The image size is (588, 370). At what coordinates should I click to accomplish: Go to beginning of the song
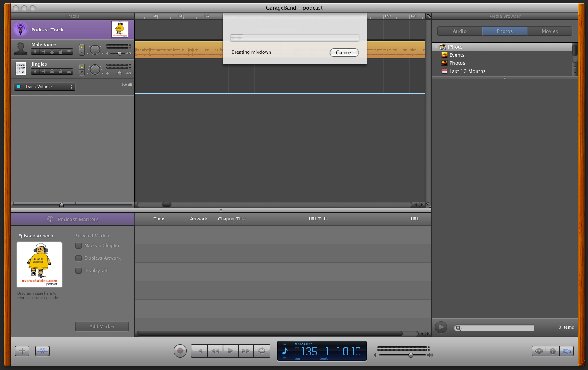[199, 351]
